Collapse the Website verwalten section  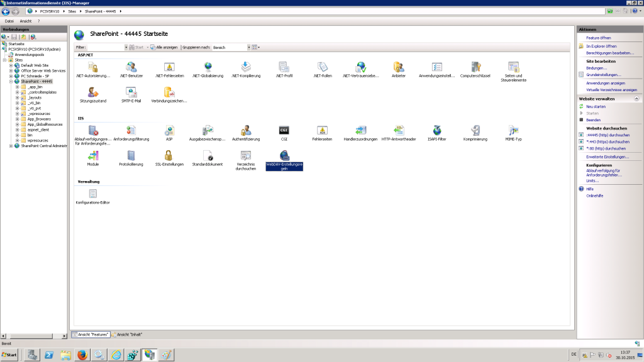pyautogui.click(x=636, y=99)
